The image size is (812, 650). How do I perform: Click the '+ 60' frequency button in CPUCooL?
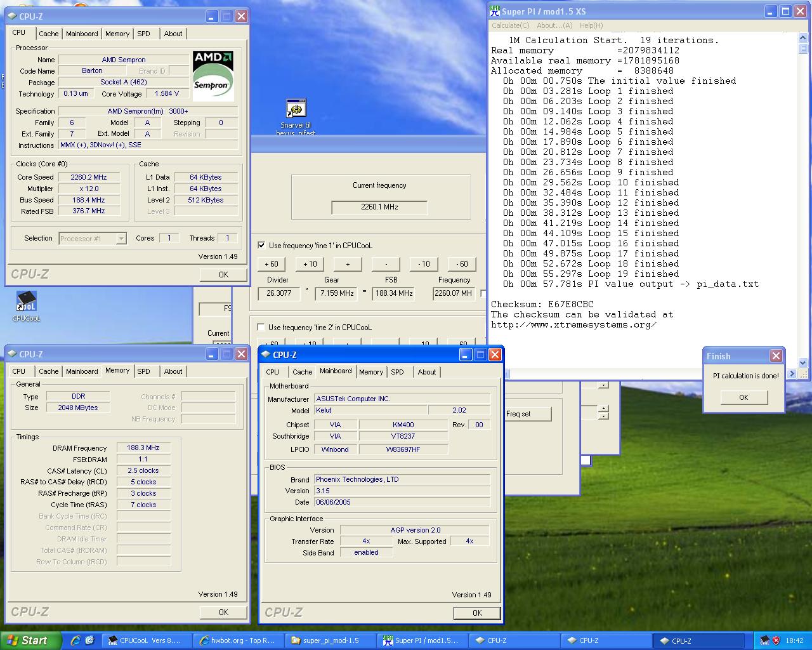point(272,264)
